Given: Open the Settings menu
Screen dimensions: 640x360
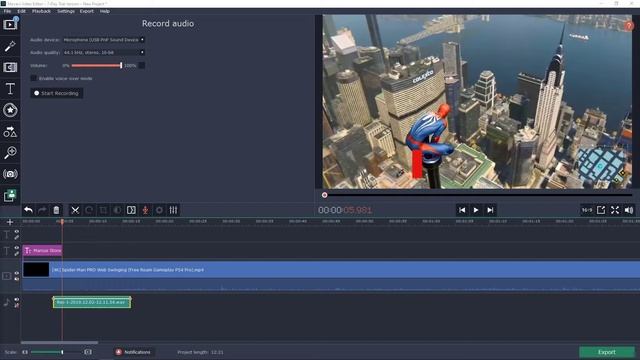Looking at the screenshot, I should tap(66, 11).
